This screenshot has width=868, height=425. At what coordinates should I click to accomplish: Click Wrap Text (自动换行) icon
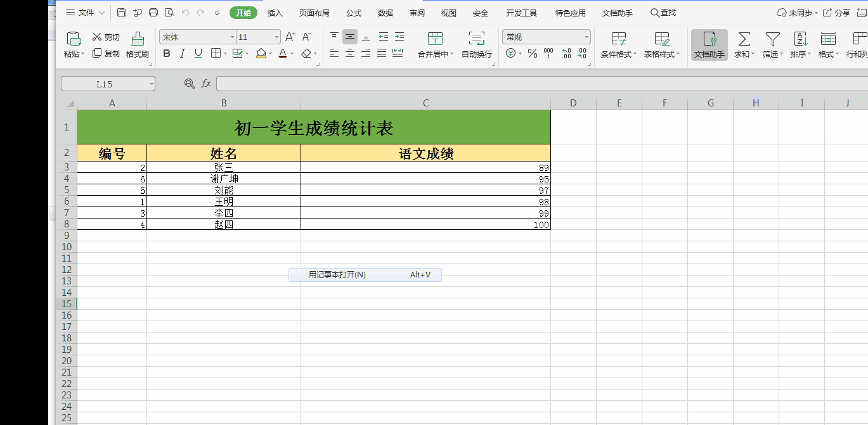tap(476, 39)
